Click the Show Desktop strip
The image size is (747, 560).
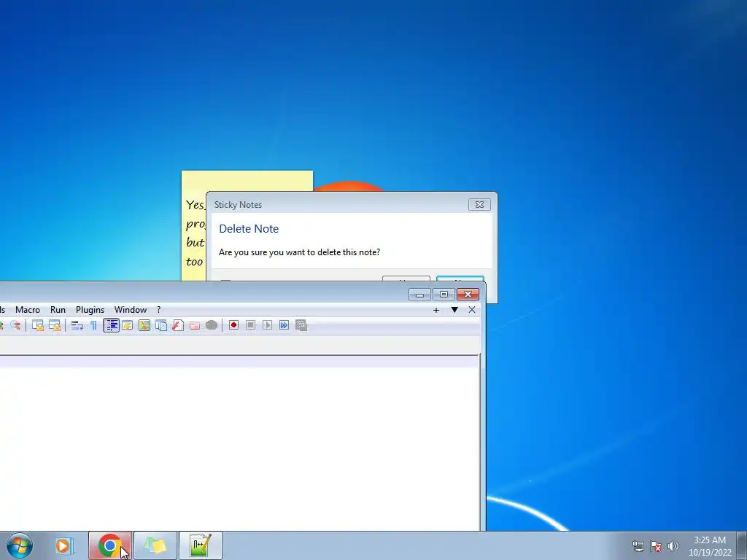(x=742, y=545)
